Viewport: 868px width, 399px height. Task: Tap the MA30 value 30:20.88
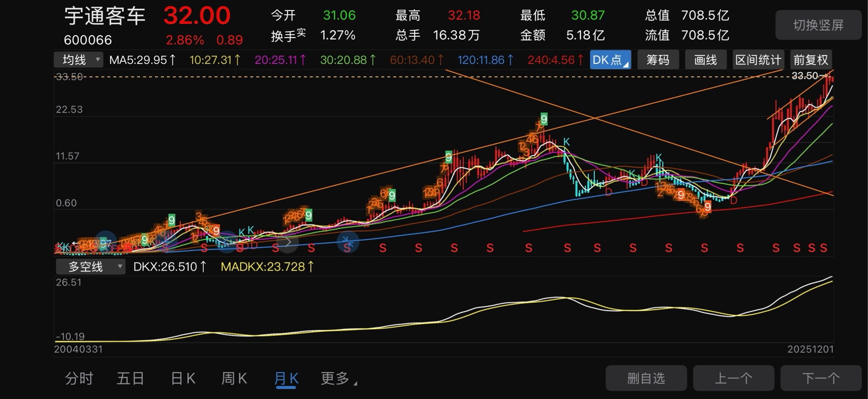coord(348,60)
